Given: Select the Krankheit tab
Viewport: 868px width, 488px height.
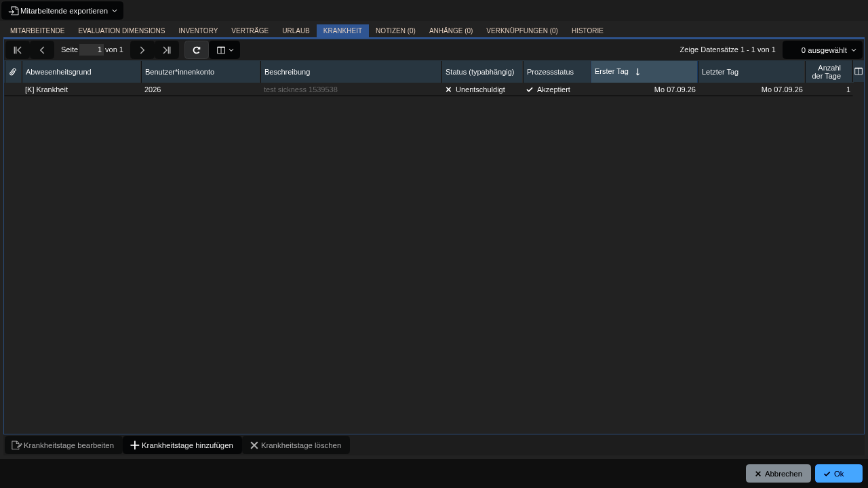Looking at the screenshot, I should (x=342, y=30).
